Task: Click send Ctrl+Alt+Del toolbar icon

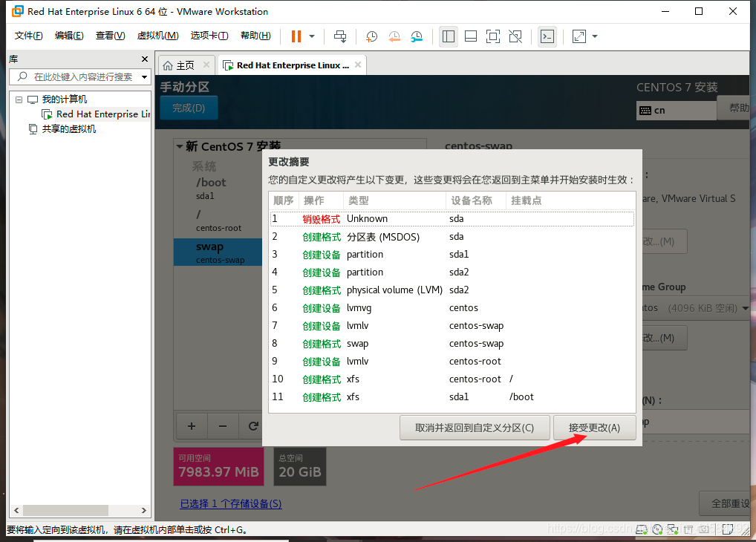Action: [340, 36]
